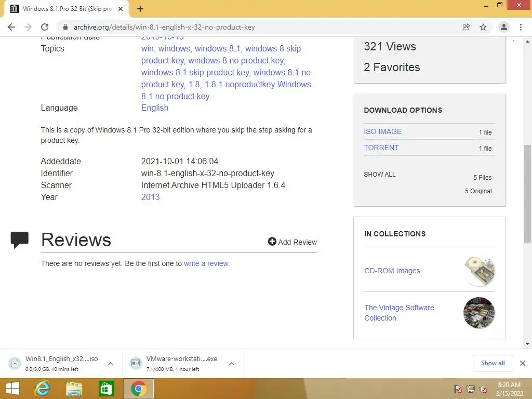The height and width of the screenshot is (399, 532).
Task: Launch Internet Explorer from taskbar
Action: (x=43, y=389)
